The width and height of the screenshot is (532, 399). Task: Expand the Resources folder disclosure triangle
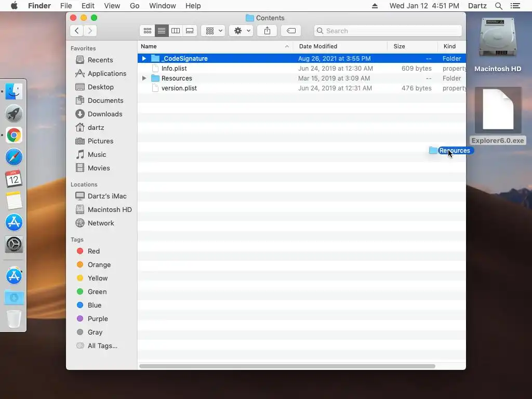click(x=144, y=78)
